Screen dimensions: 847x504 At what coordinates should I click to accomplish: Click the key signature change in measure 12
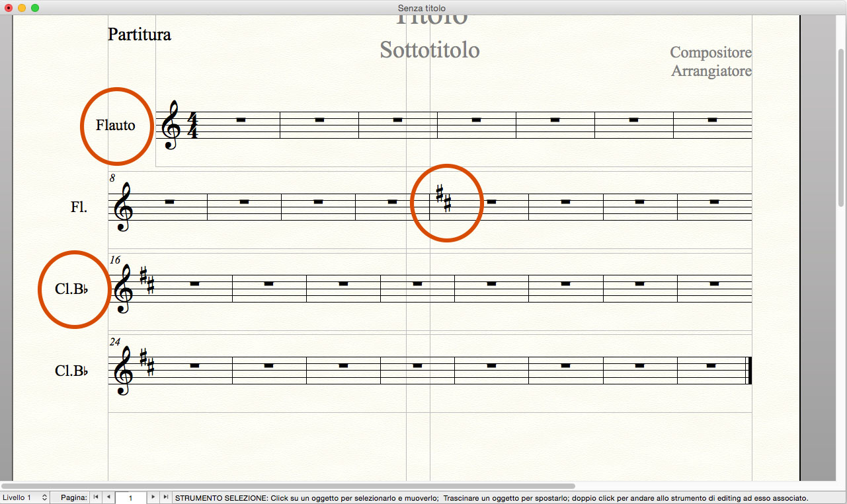click(443, 199)
